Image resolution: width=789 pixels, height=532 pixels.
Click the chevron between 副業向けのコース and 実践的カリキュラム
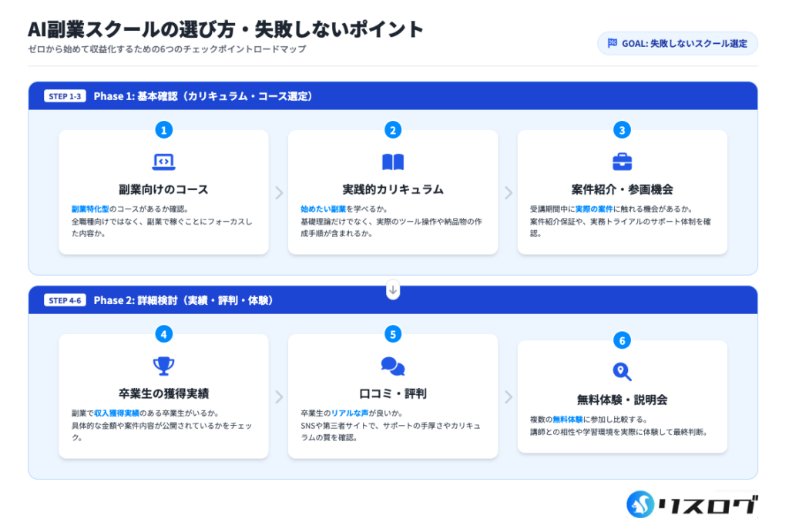coord(279,192)
